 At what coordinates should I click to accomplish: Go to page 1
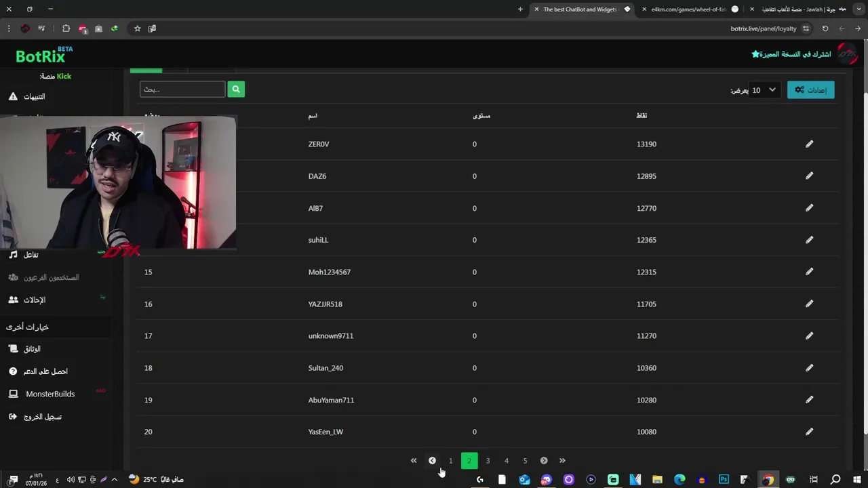click(450, 461)
